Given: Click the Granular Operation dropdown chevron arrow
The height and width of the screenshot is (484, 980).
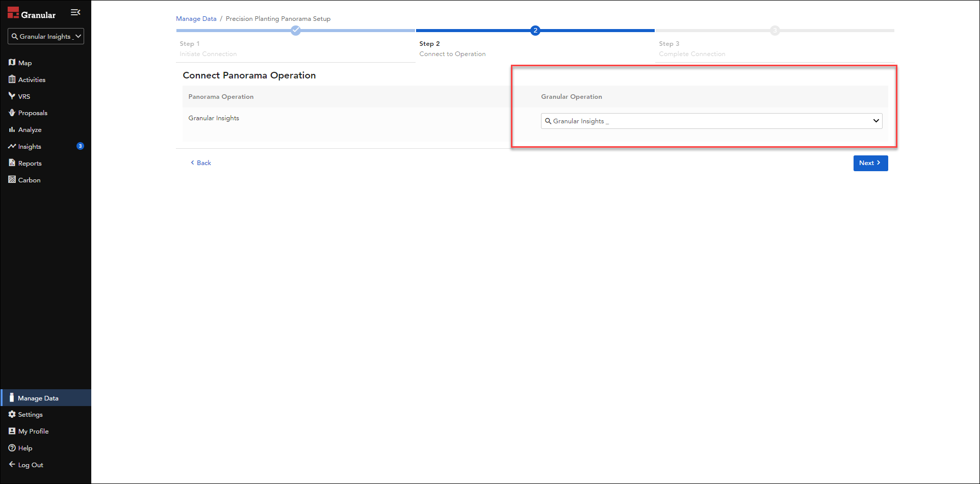Looking at the screenshot, I should pos(875,121).
